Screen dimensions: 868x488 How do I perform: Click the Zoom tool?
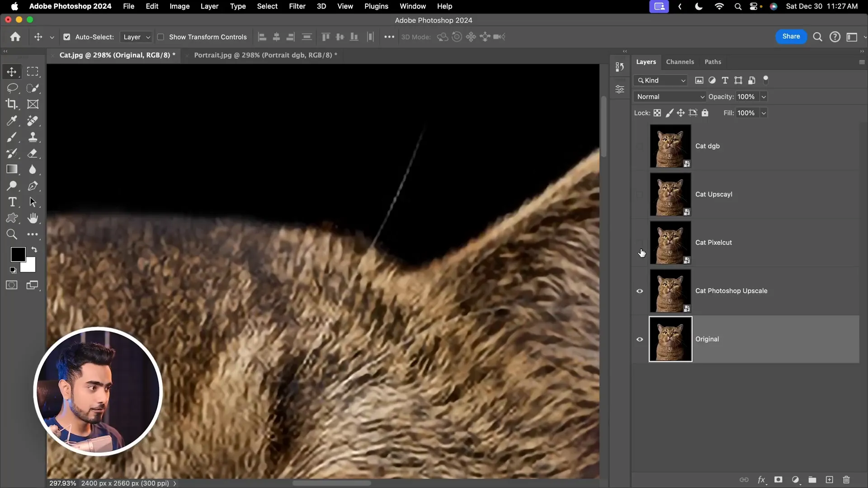tap(12, 234)
